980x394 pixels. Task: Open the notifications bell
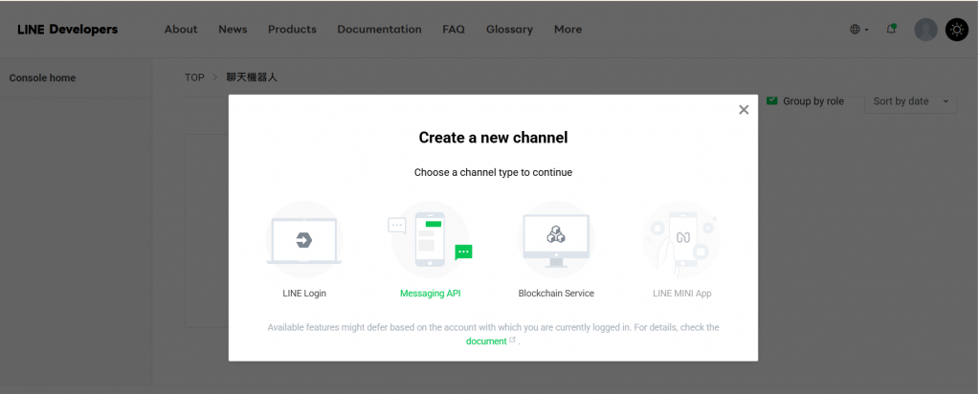tap(891, 29)
